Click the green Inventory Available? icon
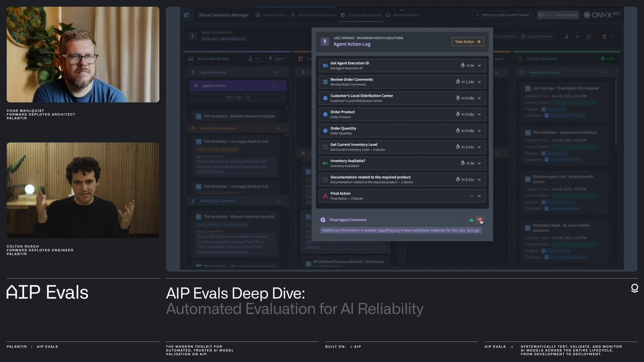Screen dimensions: 644x362 tap(325, 163)
